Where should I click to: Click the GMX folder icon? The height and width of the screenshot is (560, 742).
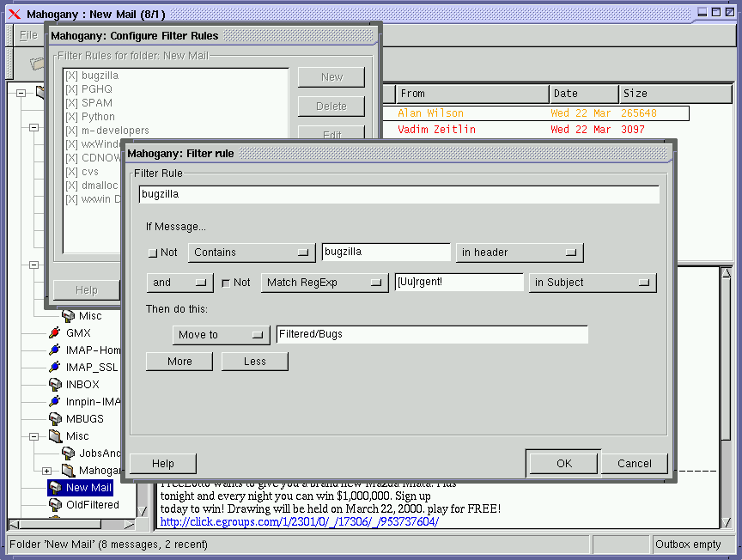pos(55,332)
